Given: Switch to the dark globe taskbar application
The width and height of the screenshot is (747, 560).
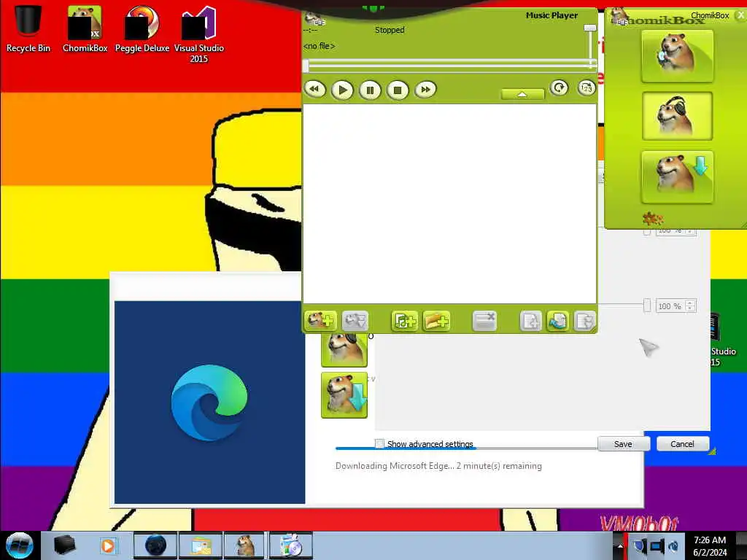Looking at the screenshot, I should [155, 545].
